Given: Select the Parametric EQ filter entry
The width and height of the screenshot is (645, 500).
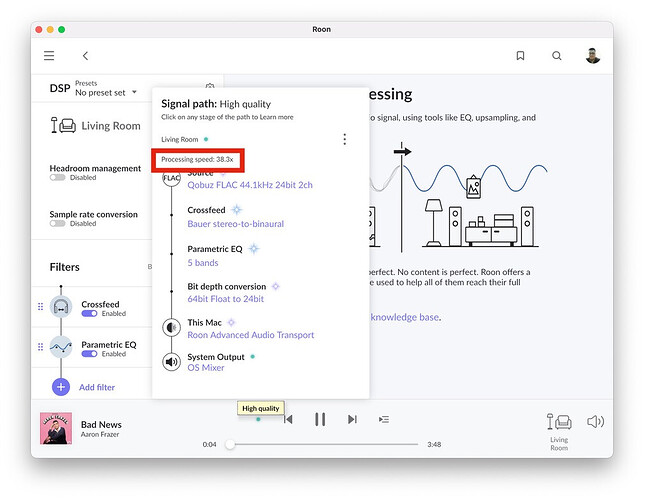Looking at the screenshot, I should pos(109,345).
